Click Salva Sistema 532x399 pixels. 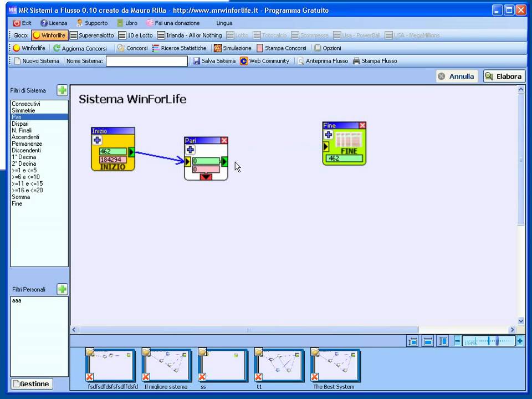214,61
